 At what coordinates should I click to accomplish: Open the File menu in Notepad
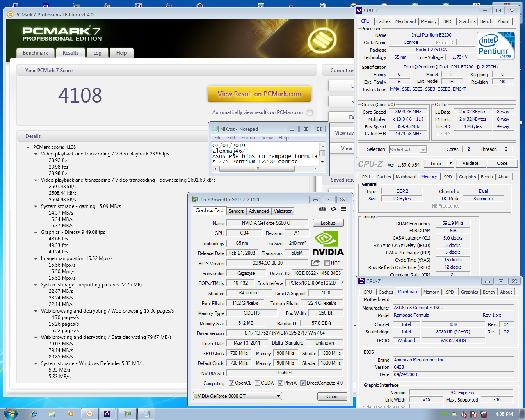tap(218, 138)
